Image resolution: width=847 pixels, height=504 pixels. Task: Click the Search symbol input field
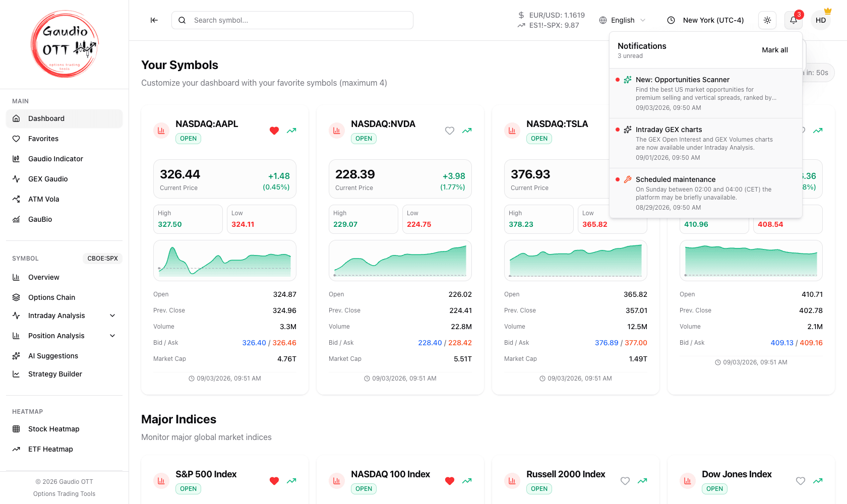(x=292, y=20)
